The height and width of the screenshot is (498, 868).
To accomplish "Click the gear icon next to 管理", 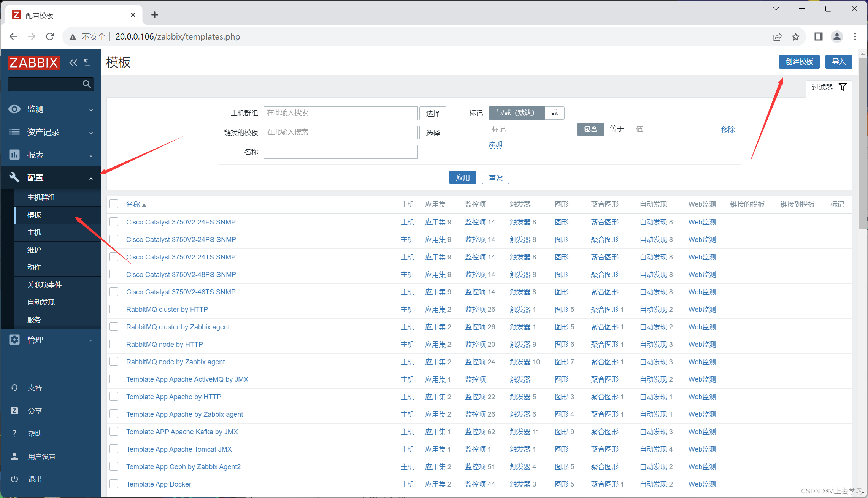I will pyautogui.click(x=14, y=340).
